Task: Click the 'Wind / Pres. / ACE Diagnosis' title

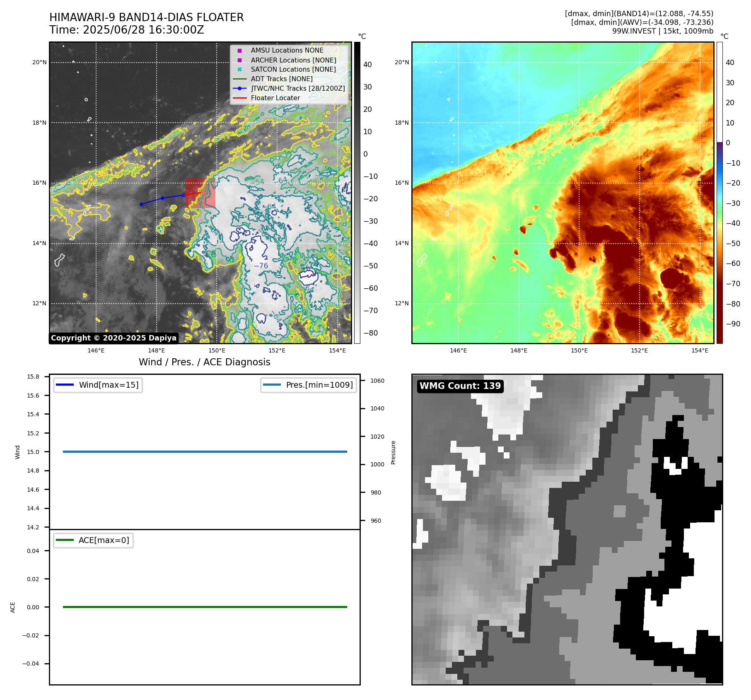Action: [x=205, y=362]
